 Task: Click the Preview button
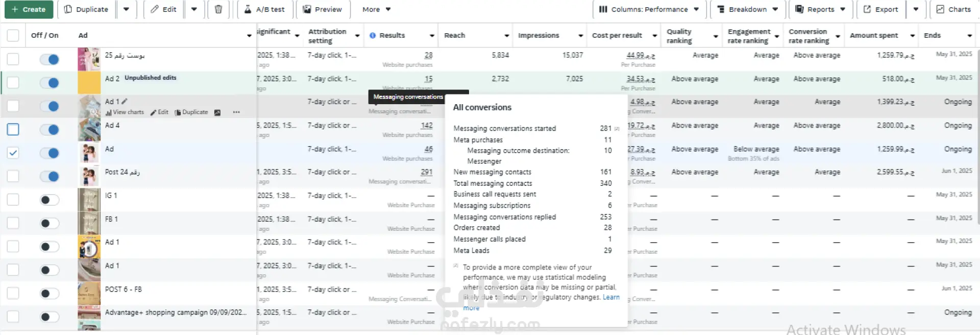[x=322, y=9]
